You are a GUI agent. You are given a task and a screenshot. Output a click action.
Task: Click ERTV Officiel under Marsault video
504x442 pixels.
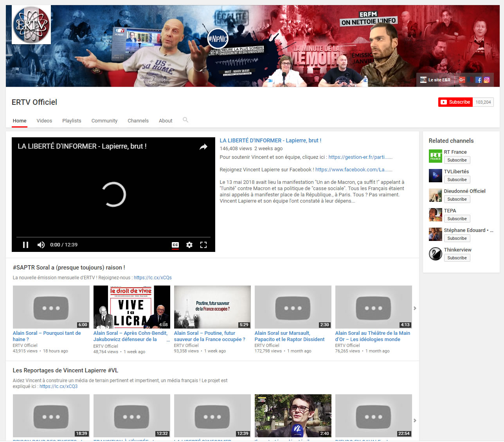267,345
